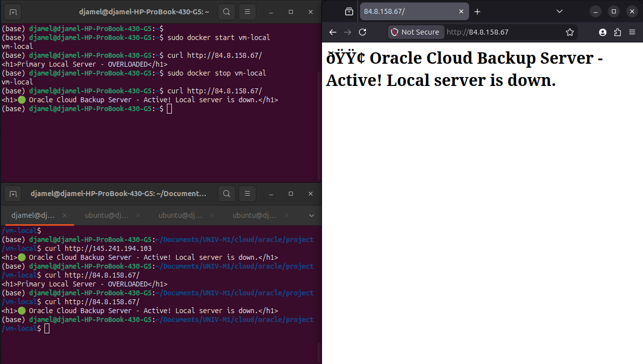Reload the browser page
The width and height of the screenshot is (643, 364).
click(362, 32)
